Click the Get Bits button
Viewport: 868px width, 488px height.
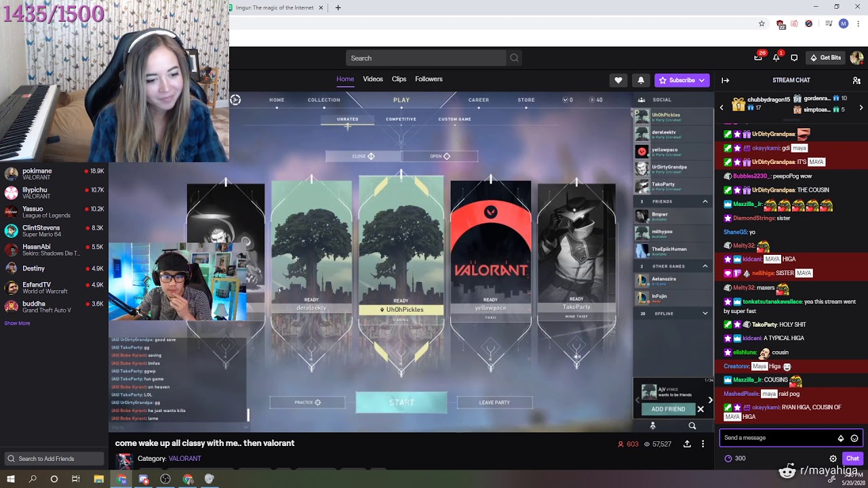[825, 58]
